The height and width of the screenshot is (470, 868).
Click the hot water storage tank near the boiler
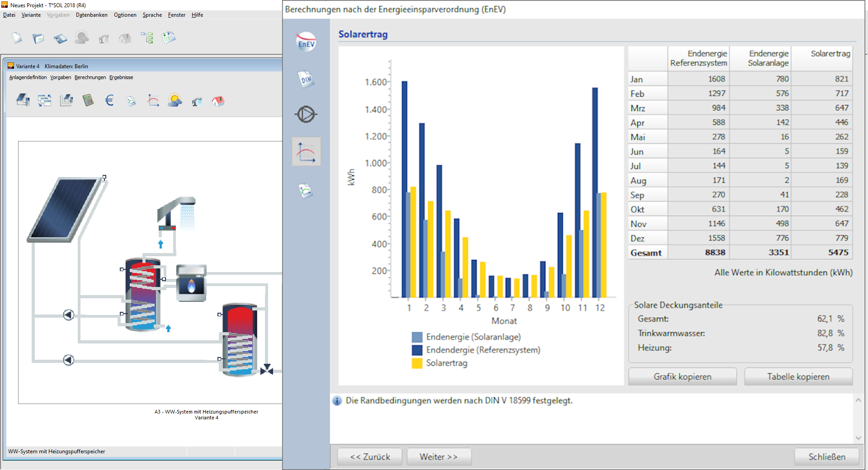(143, 295)
